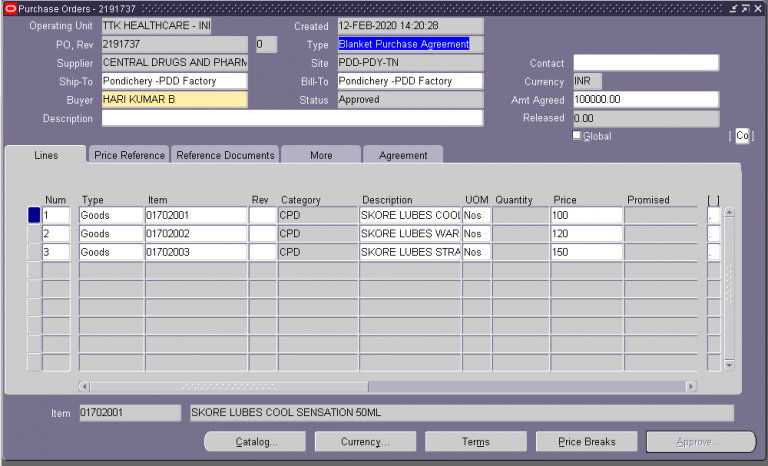Open Price Breaks for the line
The height and width of the screenshot is (466, 768).
click(587, 442)
